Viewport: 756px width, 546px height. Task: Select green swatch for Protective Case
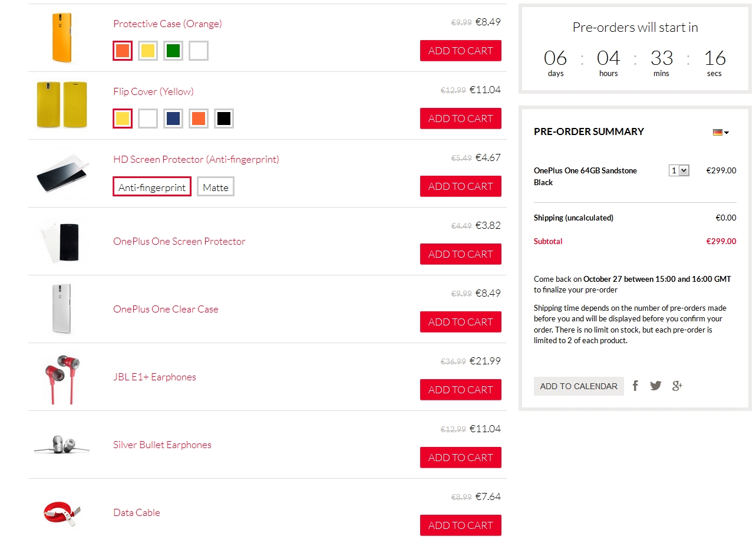point(173,51)
